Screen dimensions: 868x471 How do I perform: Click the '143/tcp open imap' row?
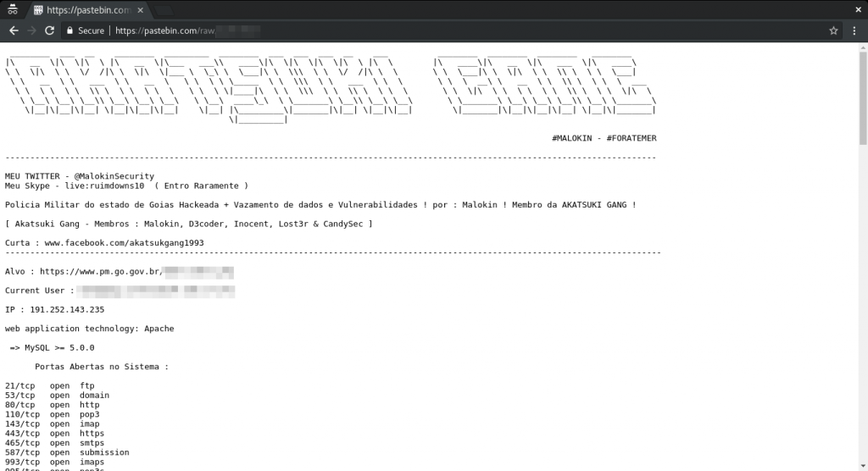click(52, 424)
